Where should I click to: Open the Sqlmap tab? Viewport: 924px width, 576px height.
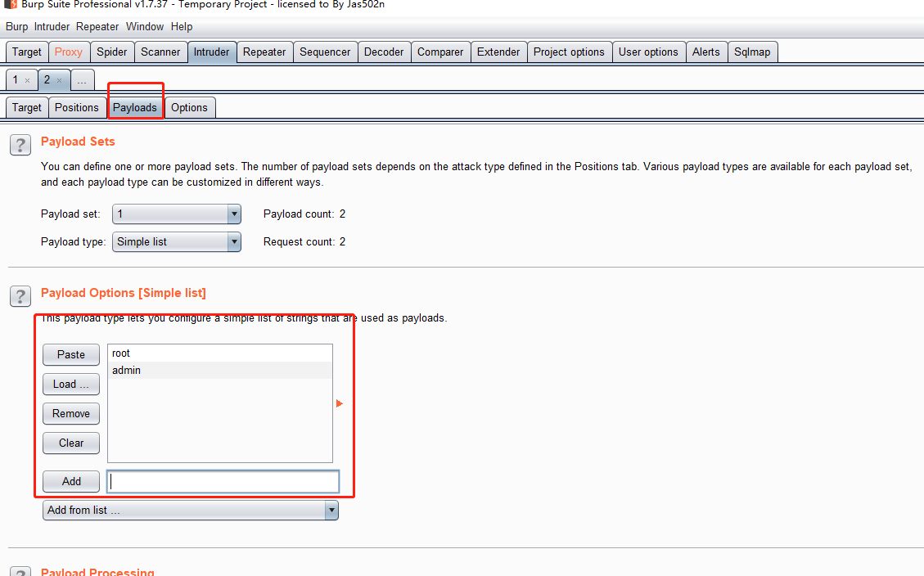pyautogui.click(x=752, y=52)
